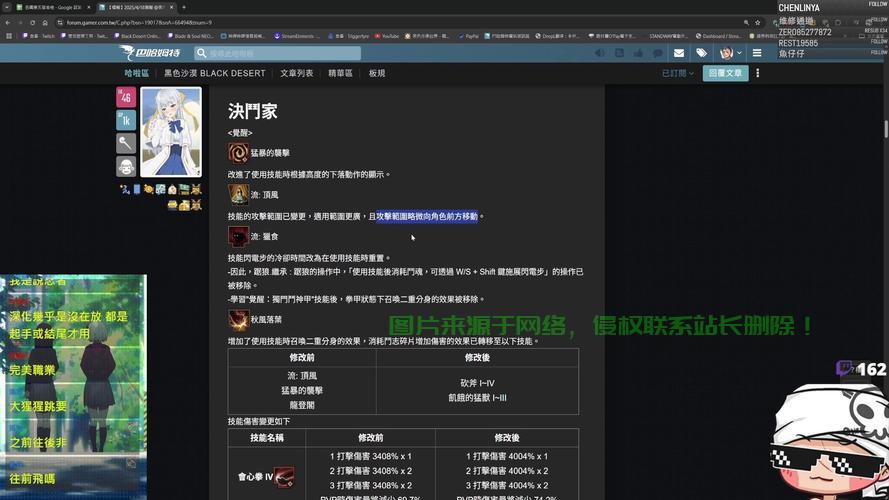Viewport: 889px width, 500px height.
Task: Open the PayPal bookmark in bookmarks bar
Action: [468, 36]
